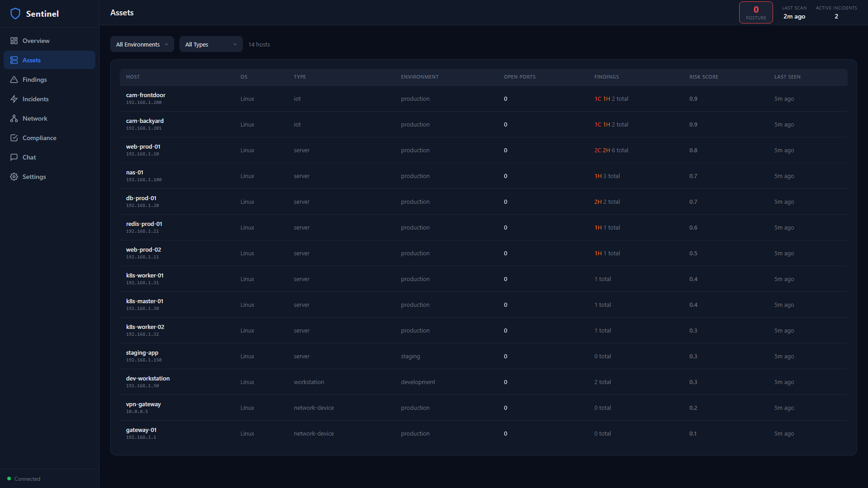This screenshot has width=868, height=488.
Task: Click the Assets server icon in sidebar
Action: pyautogui.click(x=14, y=60)
